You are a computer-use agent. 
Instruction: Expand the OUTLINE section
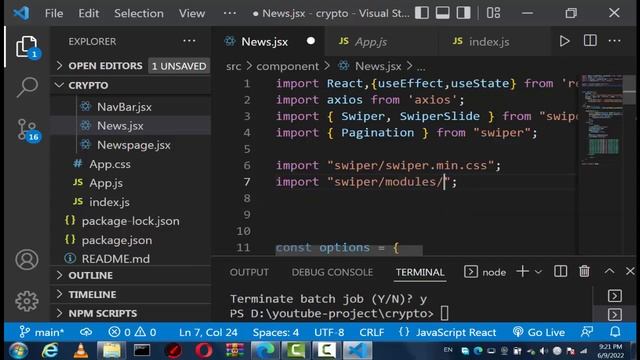coord(131,276)
